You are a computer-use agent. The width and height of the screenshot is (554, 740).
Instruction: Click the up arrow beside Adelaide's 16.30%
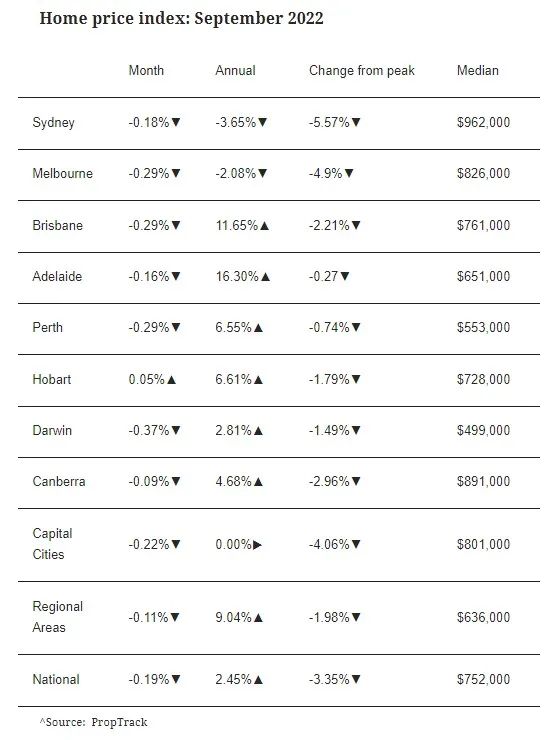(265, 277)
